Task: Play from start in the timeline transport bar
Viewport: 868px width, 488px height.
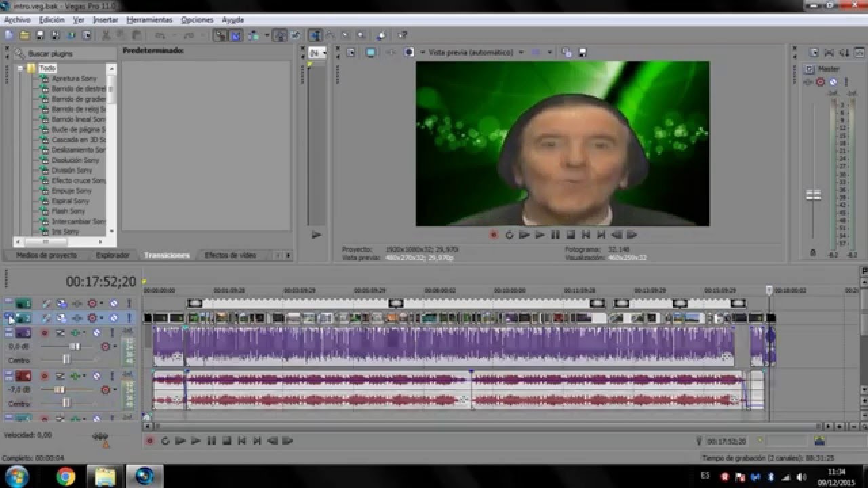Action: coord(180,441)
